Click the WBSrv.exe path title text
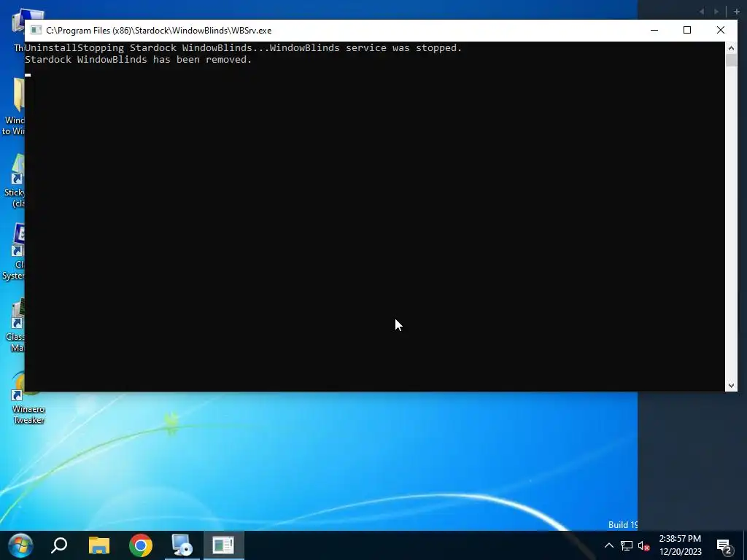 pos(158,31)
